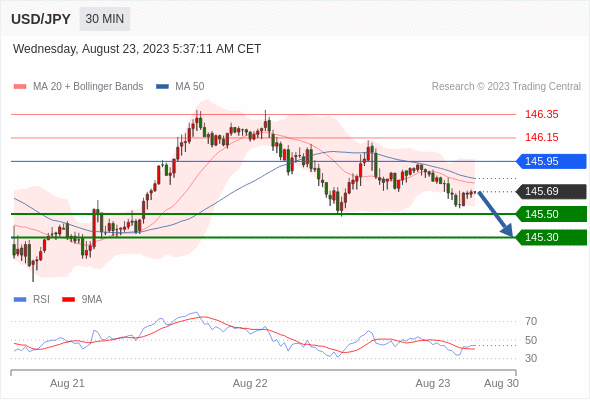
Task: Click the RSI blue legend swatch
Action: (x=20, y=300)
